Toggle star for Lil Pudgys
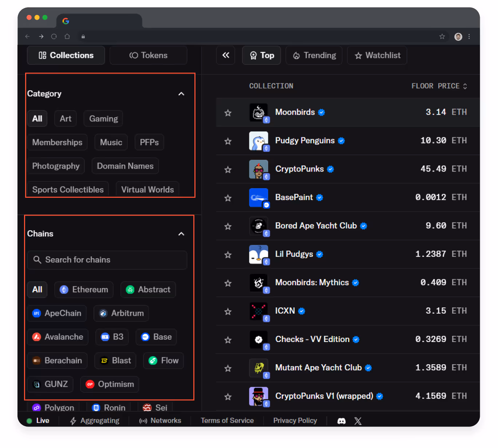This screenshot has height=448, width=498. [x=228, y=255]
